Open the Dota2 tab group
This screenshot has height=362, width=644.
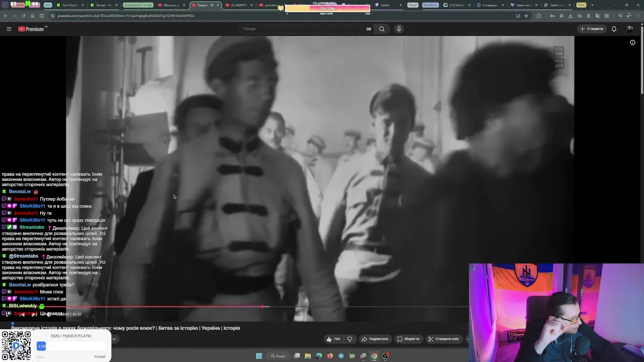413,5
